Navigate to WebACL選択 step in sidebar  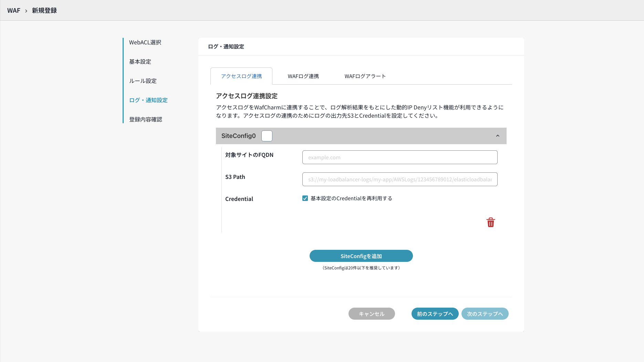click(x=145, y=42)
